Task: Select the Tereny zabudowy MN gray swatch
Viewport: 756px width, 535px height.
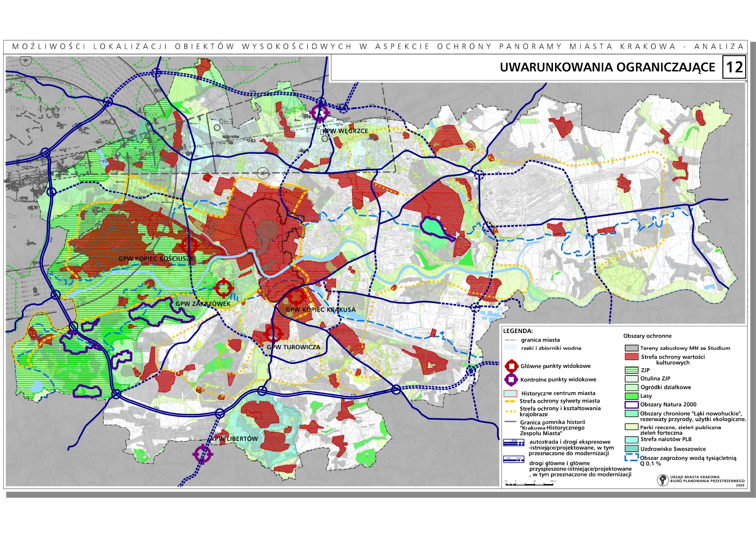Action: [x=631, y=348]
